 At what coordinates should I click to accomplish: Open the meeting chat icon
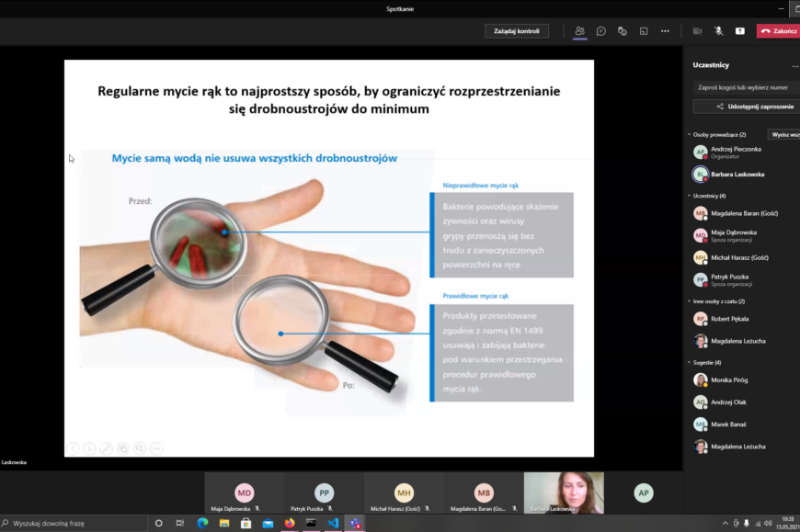pos(601,31)
